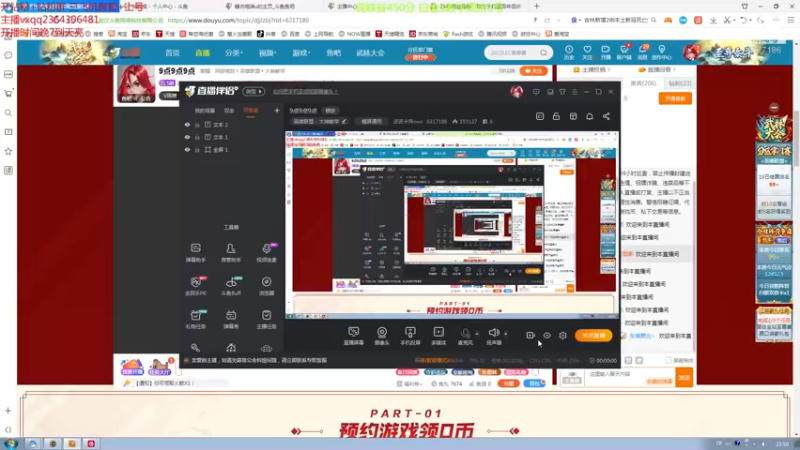Add 直播屏幕 screen capture source
Screen dimensions: 800x450
click(x=353, y=336)
